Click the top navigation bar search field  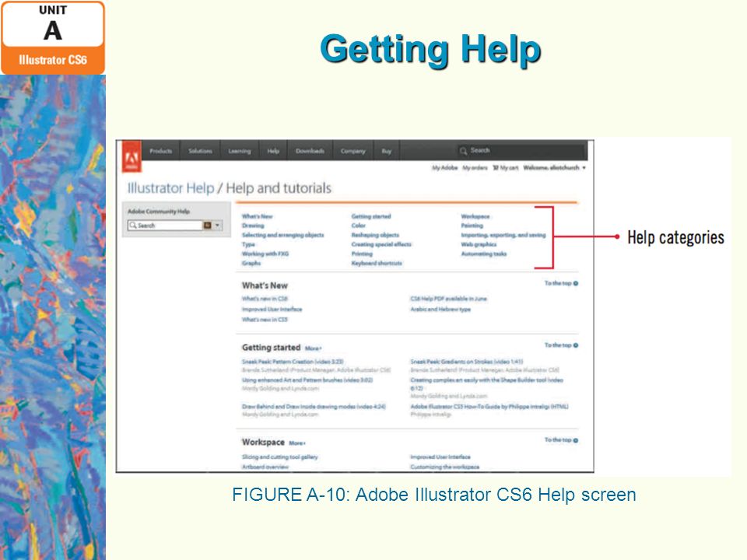[x=521, y=150]
